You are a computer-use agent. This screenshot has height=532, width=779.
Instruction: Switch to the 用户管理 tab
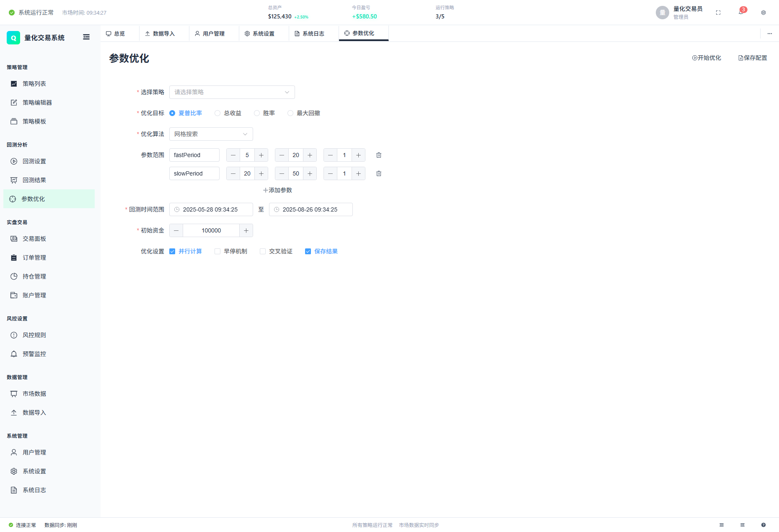[x=214, y=34]
